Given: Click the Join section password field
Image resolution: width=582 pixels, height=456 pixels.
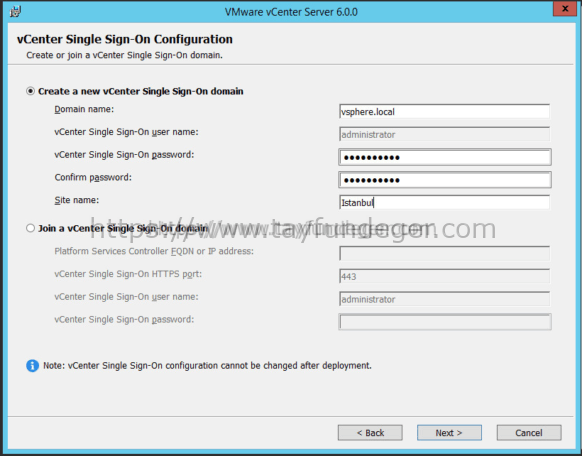Looking at the screenshot, I should 445,322.
